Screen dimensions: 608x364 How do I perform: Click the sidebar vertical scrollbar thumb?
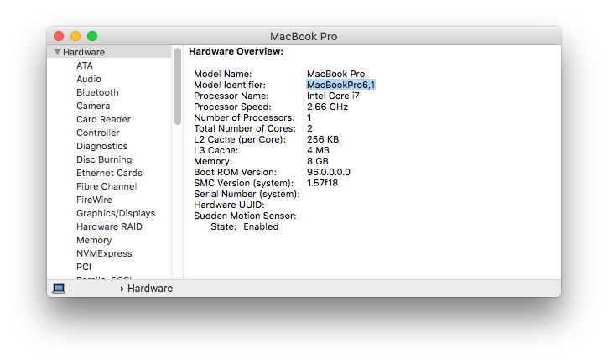coord(178,86)
